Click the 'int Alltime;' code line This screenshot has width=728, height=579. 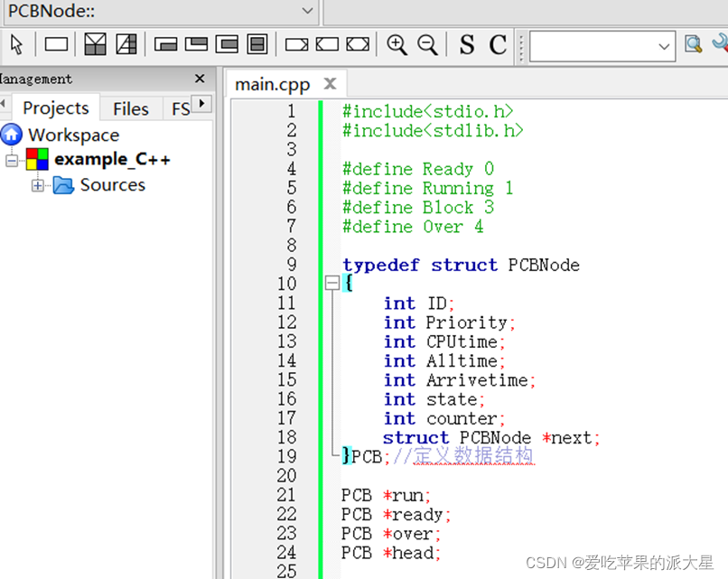(444, 360)
